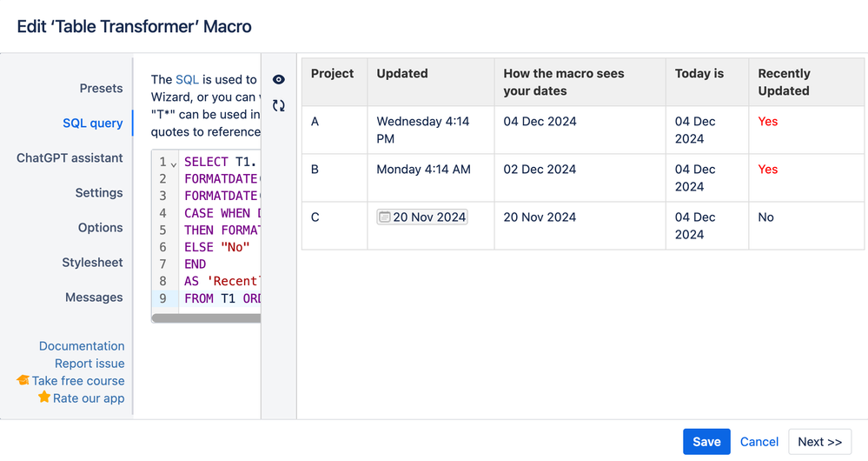Open the ChatGPT assistant tab
Viewport: 868px width, 461px height.
click(x=70, y=157)
